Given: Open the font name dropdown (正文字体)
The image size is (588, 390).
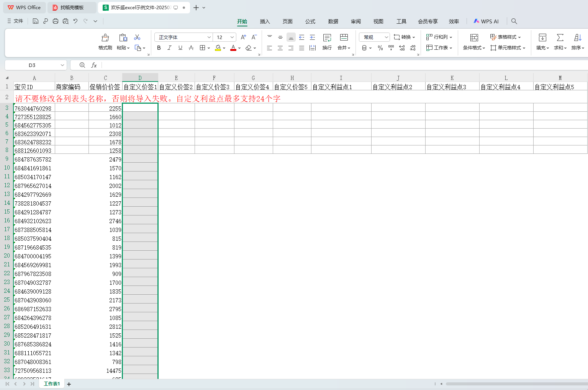Looking at the screenshot, I should (x=209, y=37).
